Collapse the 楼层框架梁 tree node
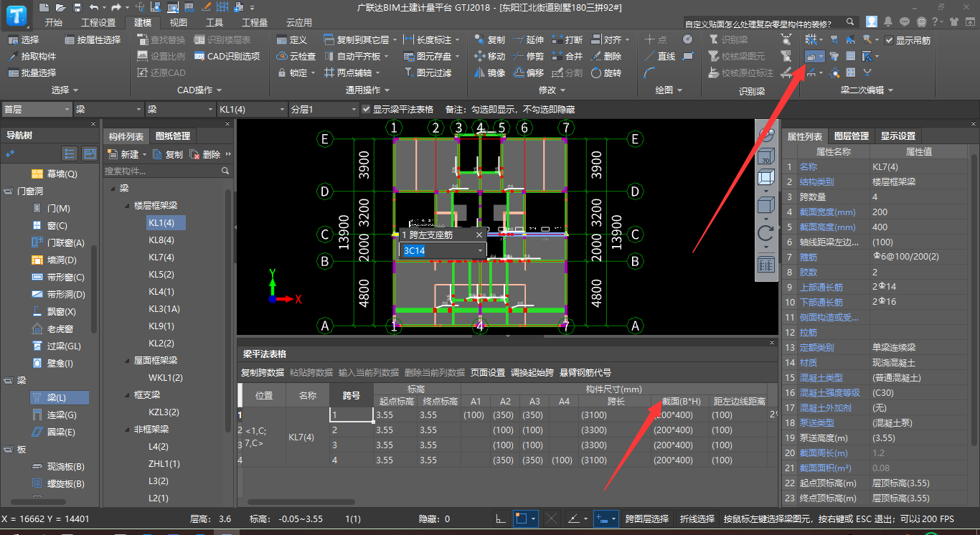980x535 pixels. (x=126, y=206)
